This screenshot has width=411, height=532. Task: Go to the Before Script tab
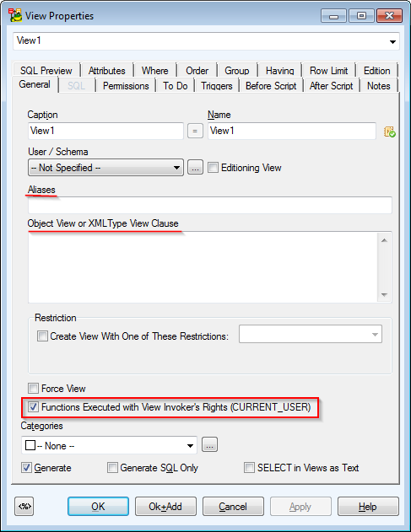click(271, 86)
